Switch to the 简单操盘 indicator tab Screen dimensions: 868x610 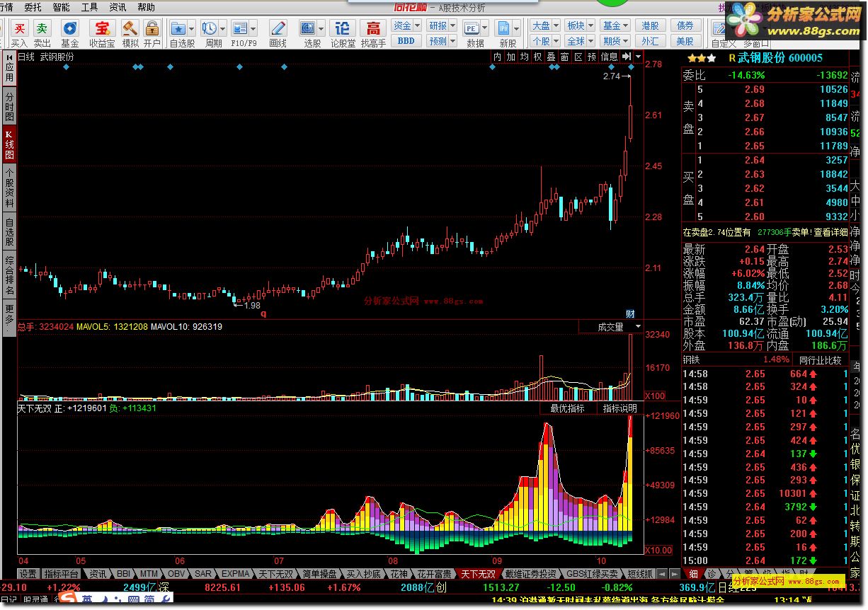point(320,573)
